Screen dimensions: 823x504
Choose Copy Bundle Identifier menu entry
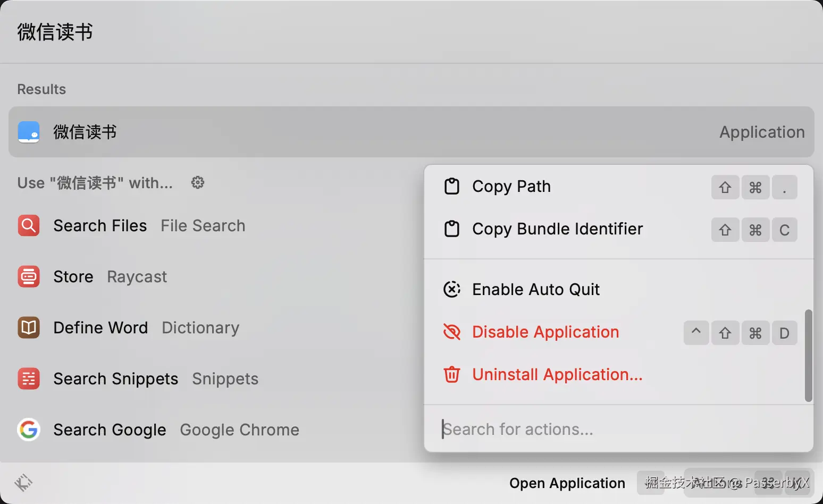coord(557,229)
